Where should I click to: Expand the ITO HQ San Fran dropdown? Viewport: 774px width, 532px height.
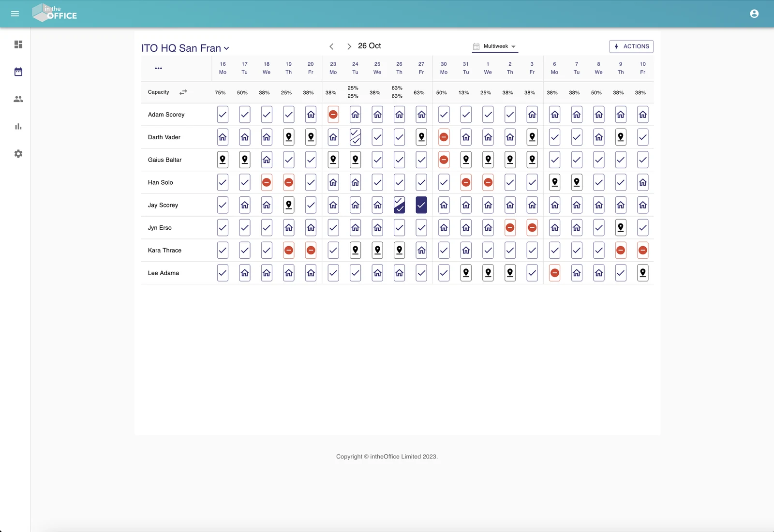tap(185, 48)
